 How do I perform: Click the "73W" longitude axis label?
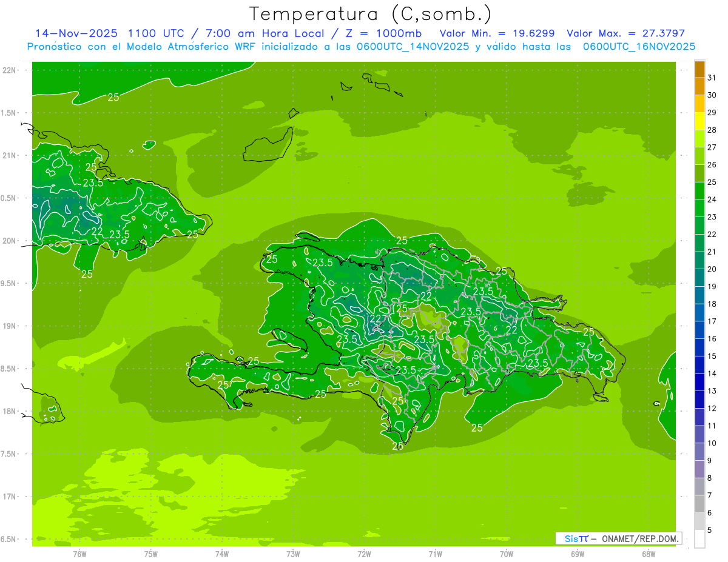click(x=293, y=554)
